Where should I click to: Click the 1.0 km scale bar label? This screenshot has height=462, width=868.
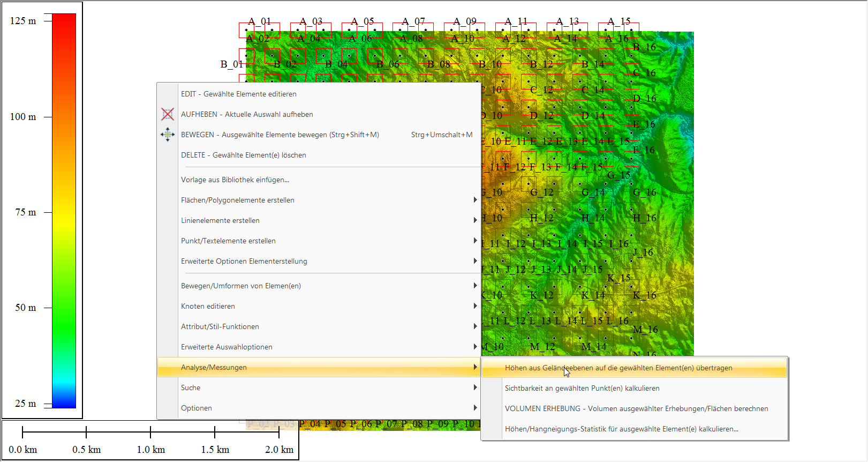pyautogui.click(x=151, y=450)
